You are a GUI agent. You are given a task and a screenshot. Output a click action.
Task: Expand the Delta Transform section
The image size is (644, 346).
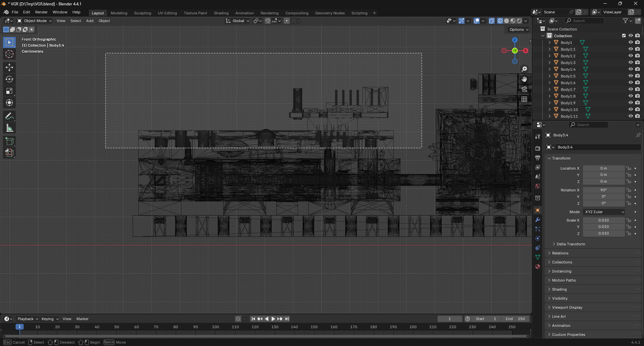coord(571,244)
